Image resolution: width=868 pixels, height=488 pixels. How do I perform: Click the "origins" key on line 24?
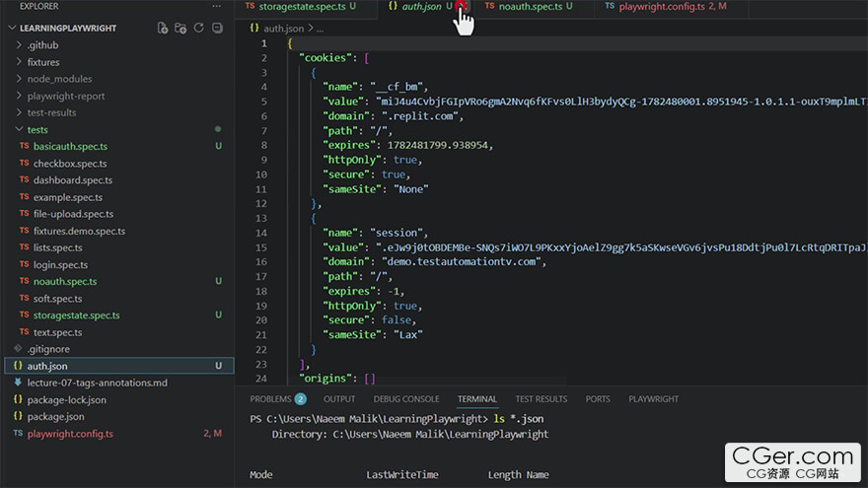tap(325, 379)
